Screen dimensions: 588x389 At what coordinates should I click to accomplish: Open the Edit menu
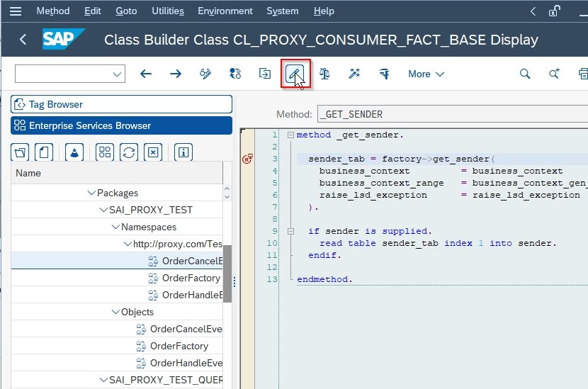[x=93, y=11]
